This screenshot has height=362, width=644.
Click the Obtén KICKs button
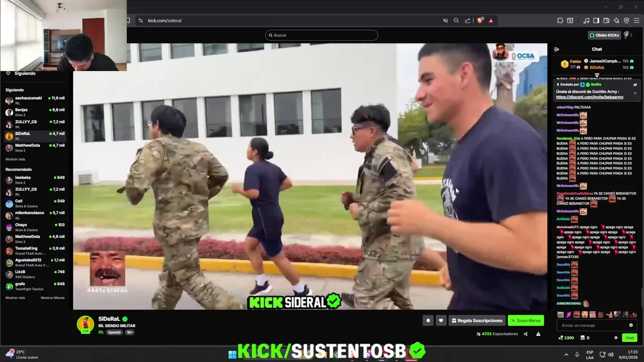pos(604,35)
